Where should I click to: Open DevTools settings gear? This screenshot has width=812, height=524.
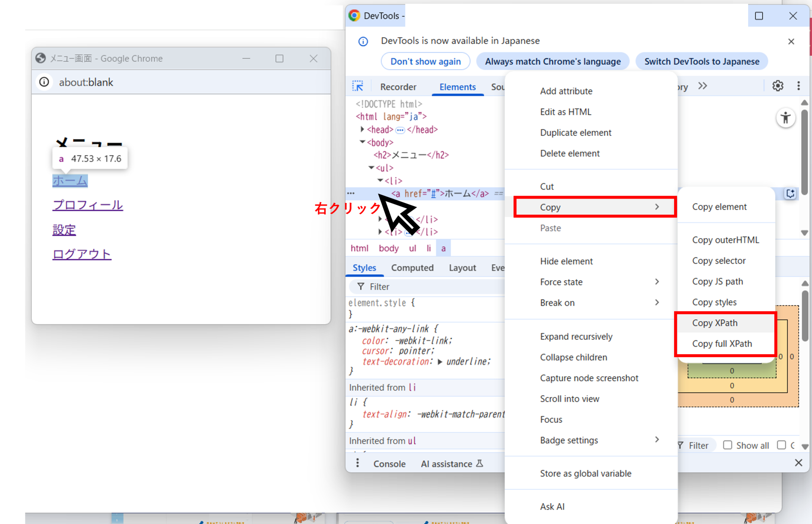778,86
